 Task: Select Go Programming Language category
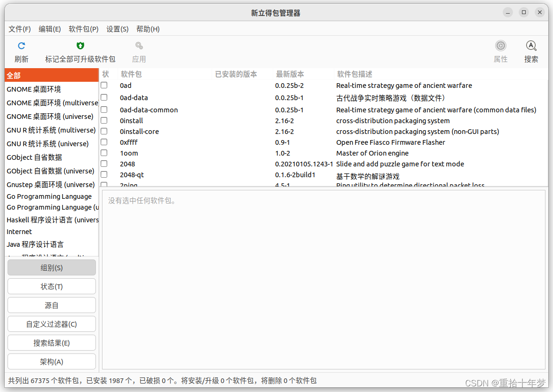52,196
